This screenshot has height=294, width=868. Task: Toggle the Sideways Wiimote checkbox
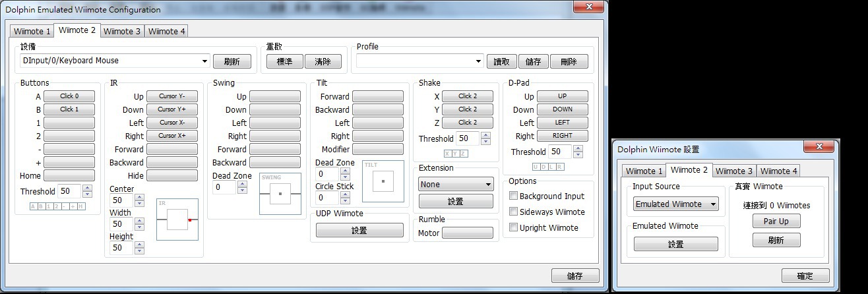coord(514,212)
